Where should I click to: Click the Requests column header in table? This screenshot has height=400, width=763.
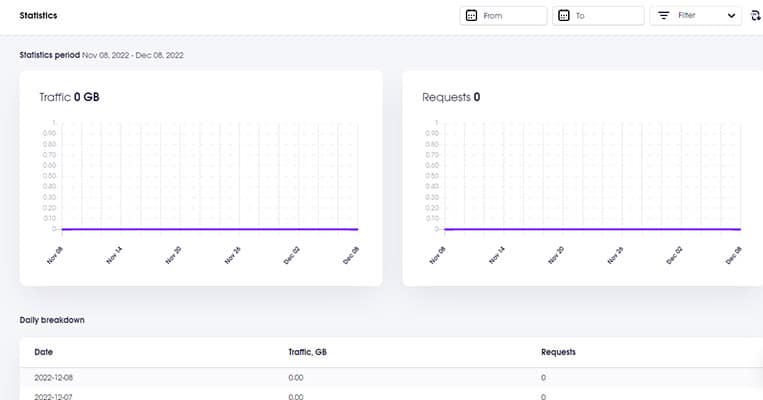[558, 352]
